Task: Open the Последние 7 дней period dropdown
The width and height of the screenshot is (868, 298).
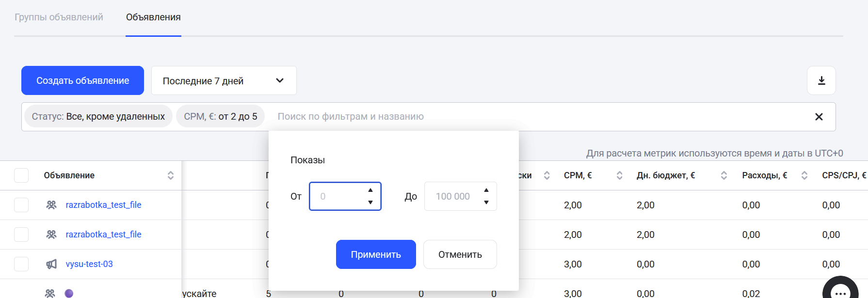Action: (x=224, y=80)
